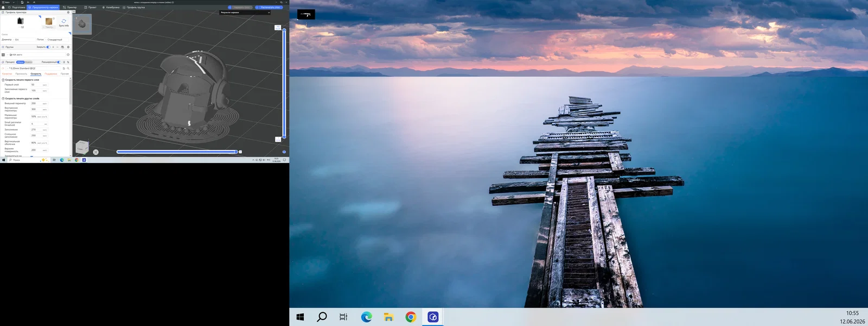
Task: Click the textured plate type image
Action: coord(49,21)
